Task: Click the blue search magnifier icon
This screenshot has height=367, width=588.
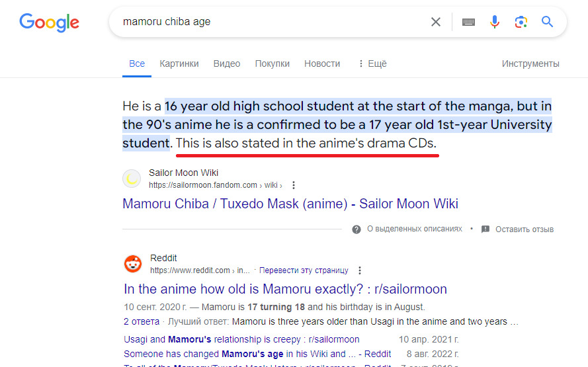Action: click(x=547, y=22)
